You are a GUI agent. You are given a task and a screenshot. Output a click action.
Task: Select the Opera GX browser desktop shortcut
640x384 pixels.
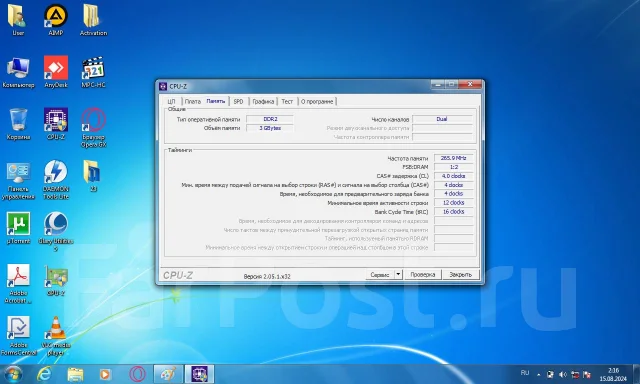click(93, 128)
